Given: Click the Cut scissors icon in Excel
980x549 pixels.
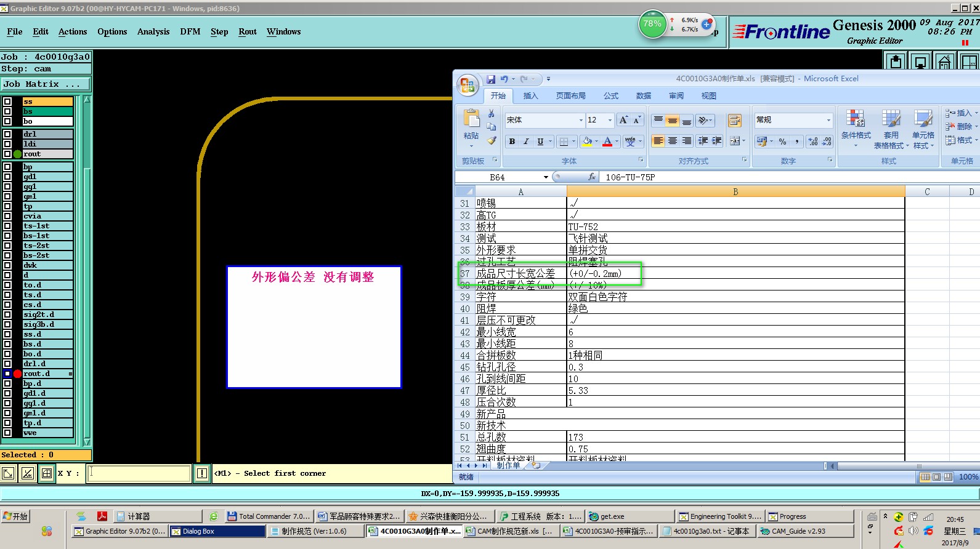Looking at the screenshot, I should pos(492,114).
